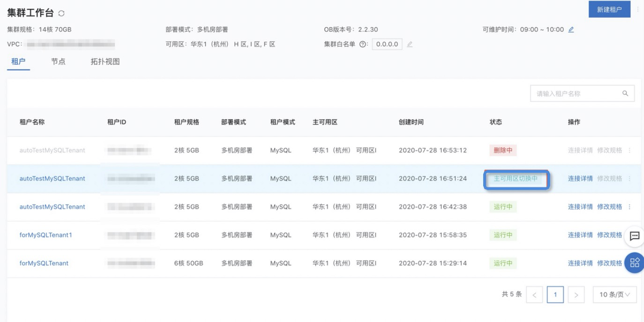The height and width of the screenshot is (322, 644).
Task: Open the chat message floating icon
Action: click(x=635, y=236)
